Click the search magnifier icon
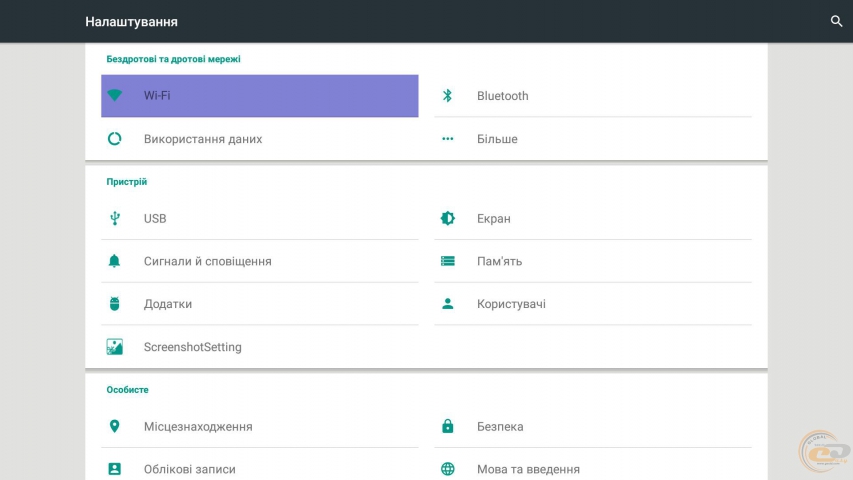 coord(836,21)
